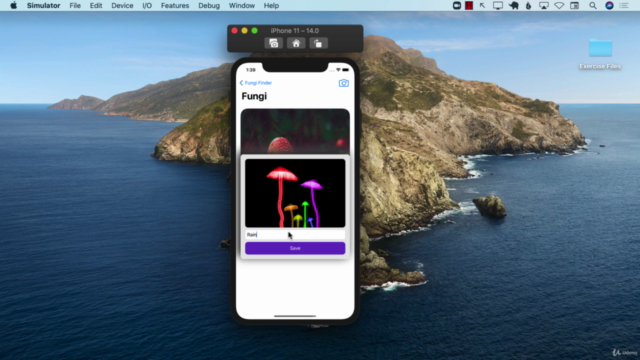Open Siri from the menu bar
This screenshot has height=360, width=640.
click(x=609, y=6)
